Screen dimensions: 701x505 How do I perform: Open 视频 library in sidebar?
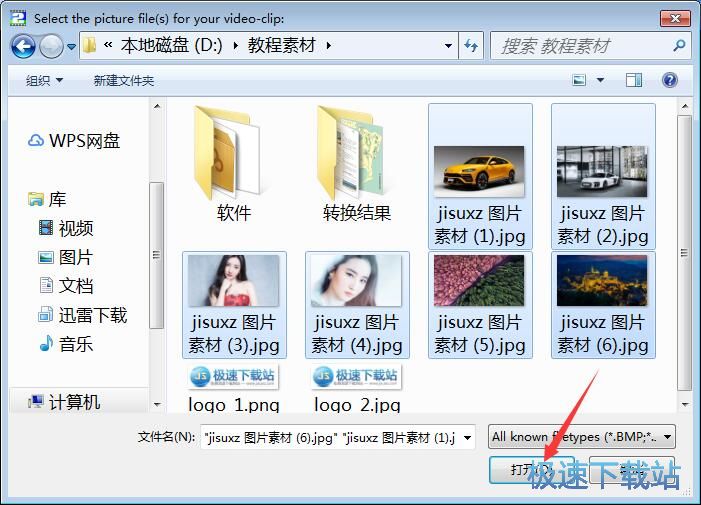pyautogui.click(x=66, y=228)
